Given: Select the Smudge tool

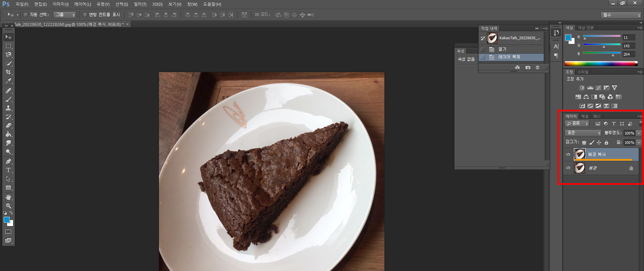Looking at the screenshot, I should coord(8,143).
